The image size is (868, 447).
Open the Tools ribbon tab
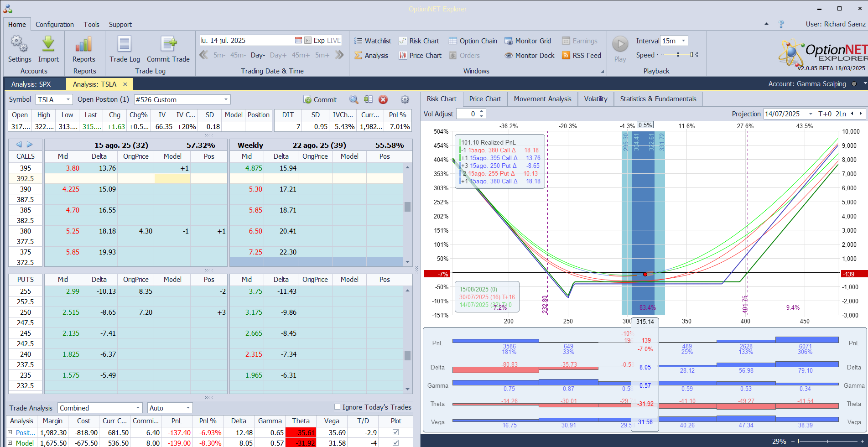pos(91,25)
